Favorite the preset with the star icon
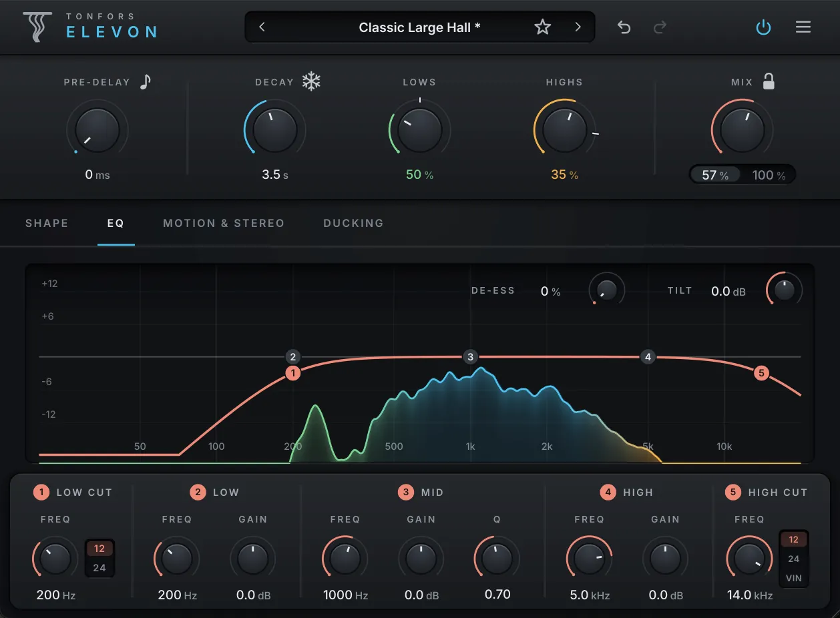Viewport: 840px width, 618px height. 543,27
